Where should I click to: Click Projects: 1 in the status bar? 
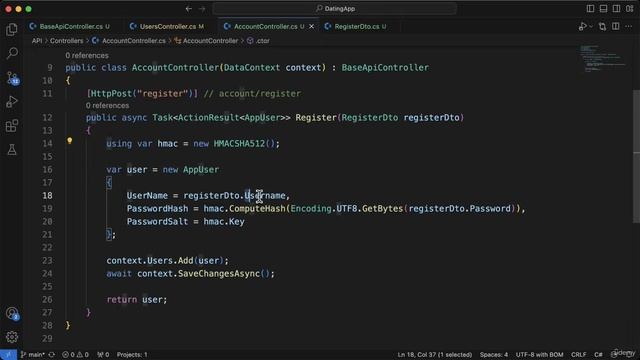pos(132,355)
